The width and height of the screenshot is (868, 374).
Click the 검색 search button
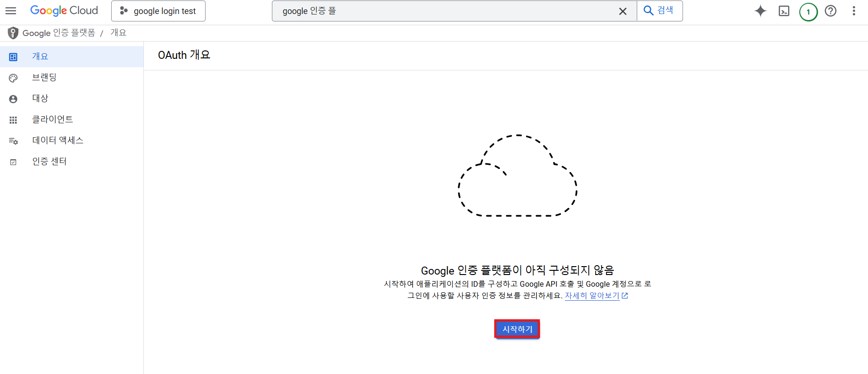tap(659, 11)
